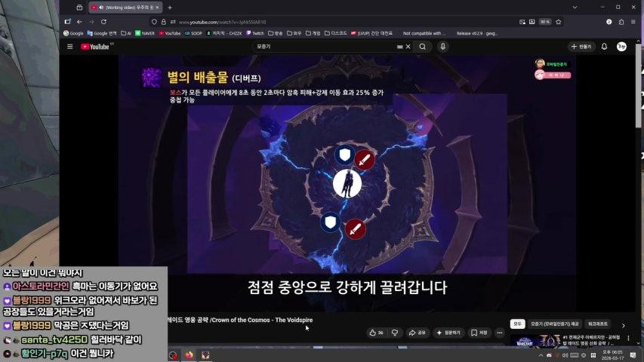Dislike the video with thumbs-down

(395, 333)
